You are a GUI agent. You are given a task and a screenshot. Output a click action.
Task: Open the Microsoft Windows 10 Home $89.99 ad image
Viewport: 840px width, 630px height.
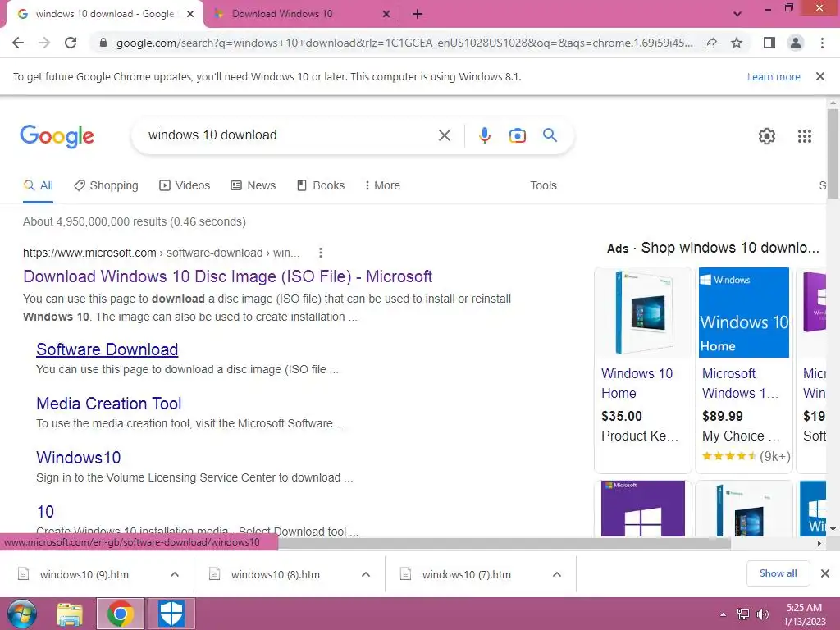click(x=743, y=313)
